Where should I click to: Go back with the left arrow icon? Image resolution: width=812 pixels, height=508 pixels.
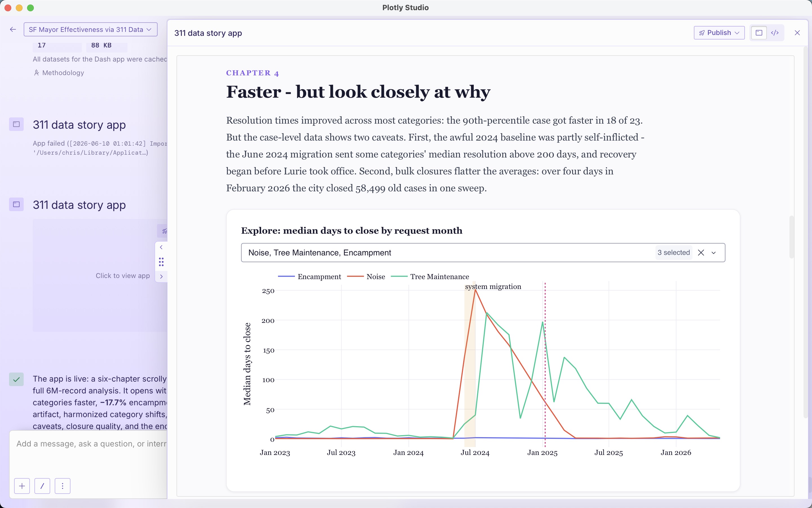(x=13, y=30)
